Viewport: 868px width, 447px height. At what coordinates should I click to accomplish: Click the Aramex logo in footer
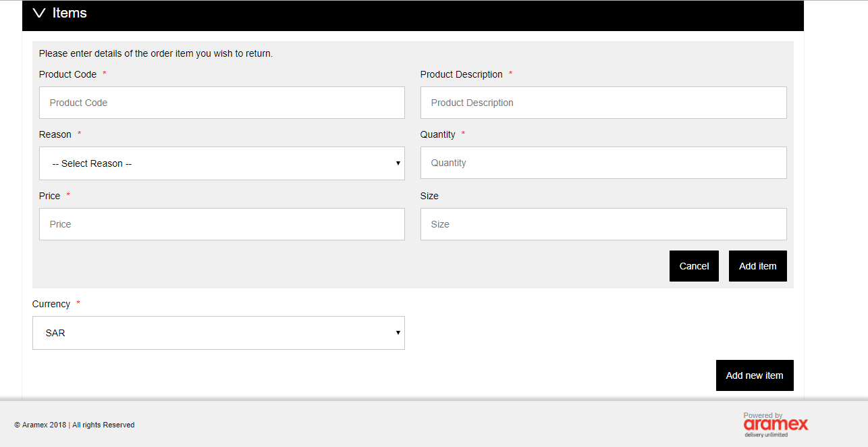tap(776, 425)
